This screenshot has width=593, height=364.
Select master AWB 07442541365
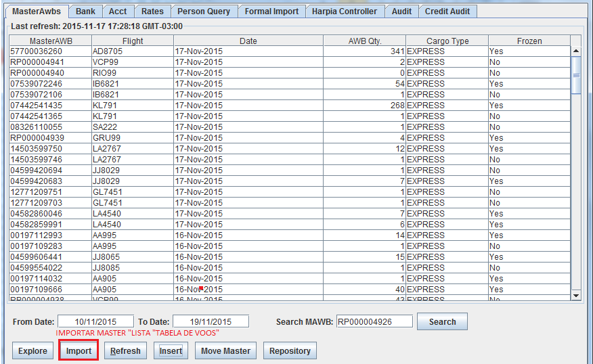coord(50,116)
